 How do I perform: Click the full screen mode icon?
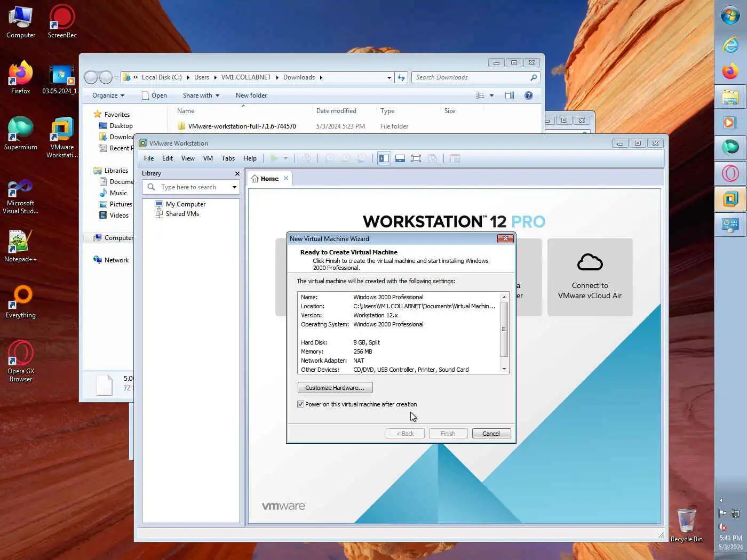coord(416,158)
